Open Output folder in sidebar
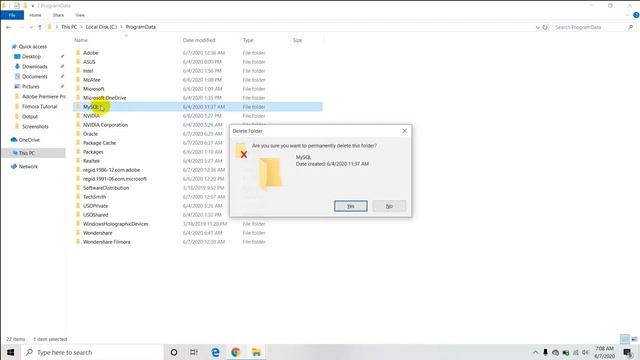This screenshot has height=360, width=640. (30, 116)
